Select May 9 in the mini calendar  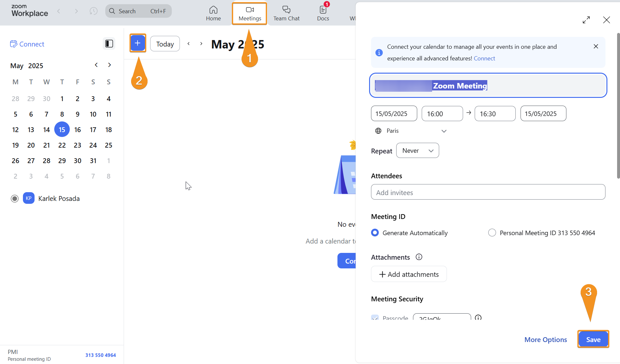77,114
